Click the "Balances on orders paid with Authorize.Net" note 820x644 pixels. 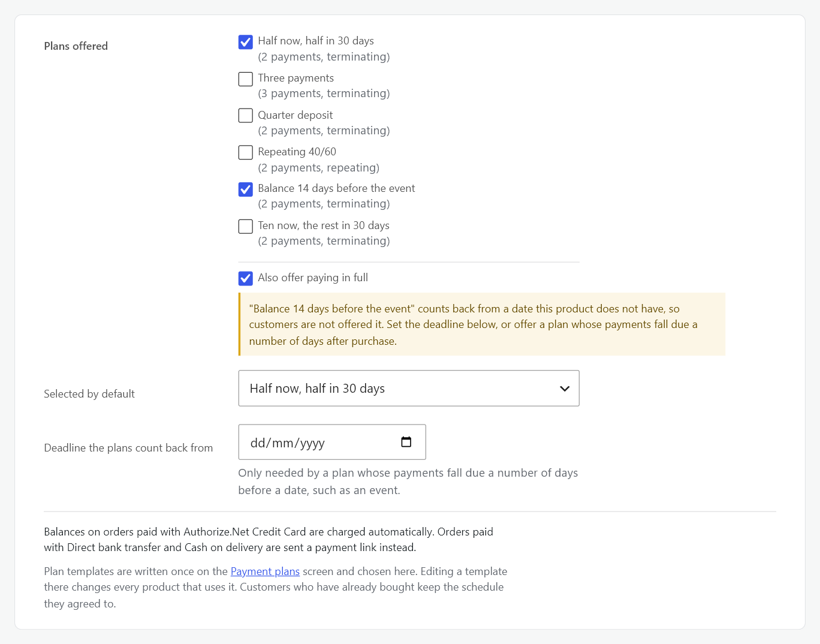(269, 540)
